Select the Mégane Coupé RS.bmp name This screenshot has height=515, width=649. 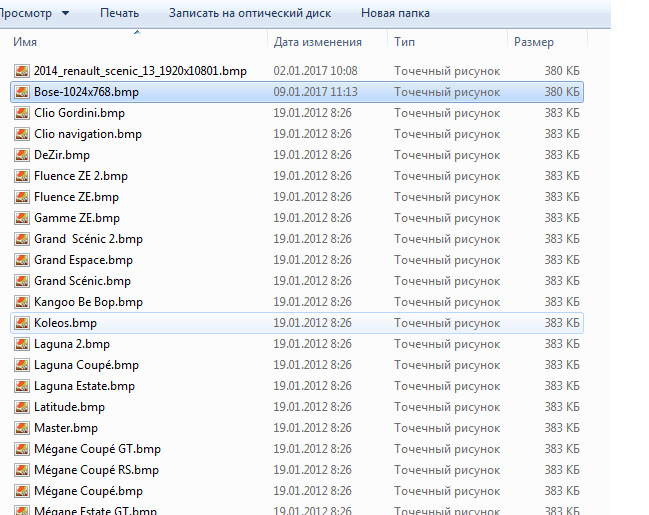[96, 470]
